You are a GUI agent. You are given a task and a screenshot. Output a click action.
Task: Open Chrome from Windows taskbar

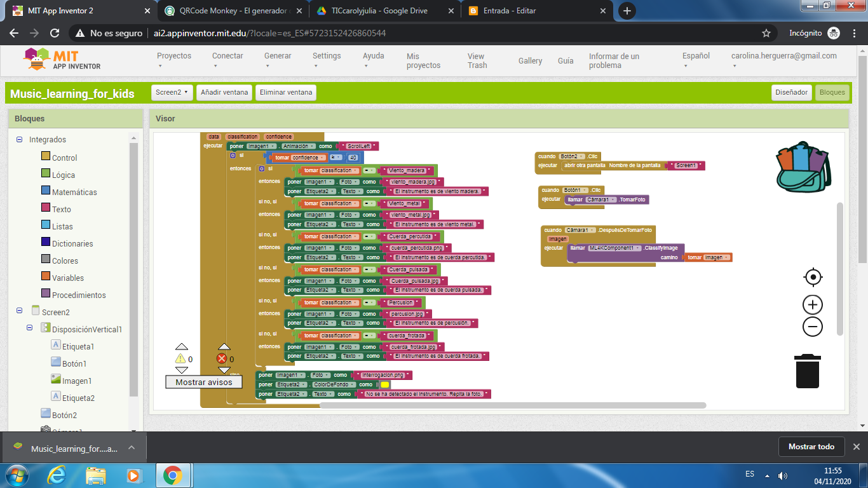coord(172,475)
